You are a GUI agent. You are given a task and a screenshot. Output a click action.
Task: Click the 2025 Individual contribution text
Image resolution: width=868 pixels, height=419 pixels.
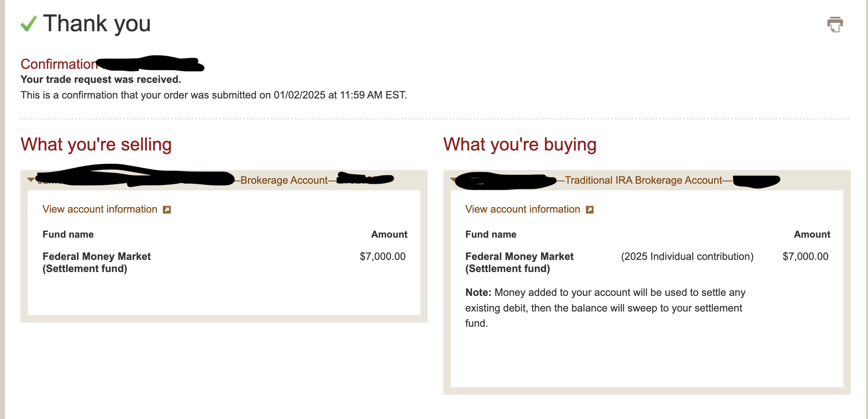tap(687, 256)
